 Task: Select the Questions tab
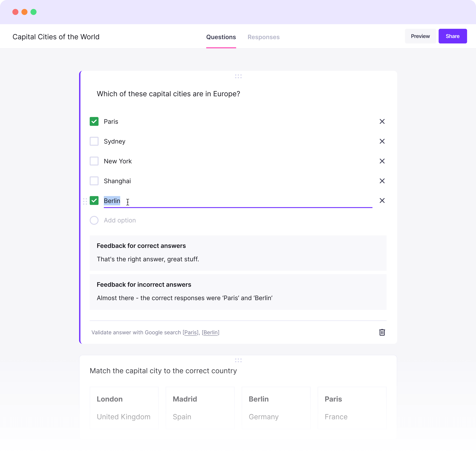pyautogui.click(x=221, y=37)
